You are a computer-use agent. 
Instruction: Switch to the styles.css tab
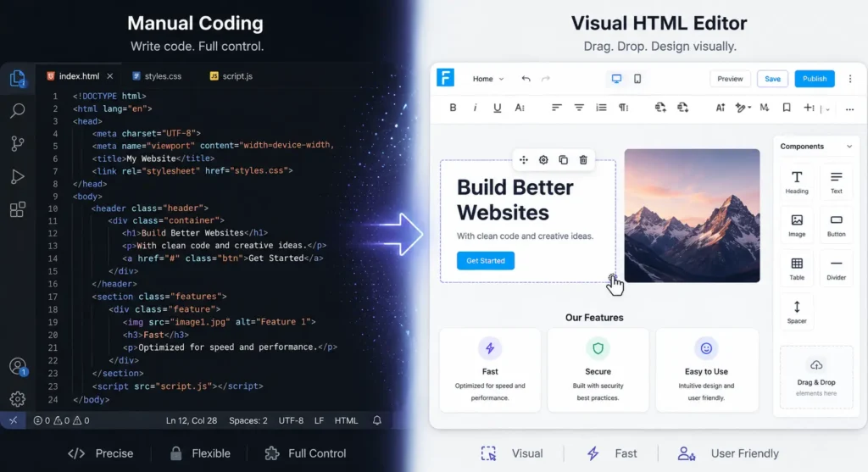pos(157,76)
